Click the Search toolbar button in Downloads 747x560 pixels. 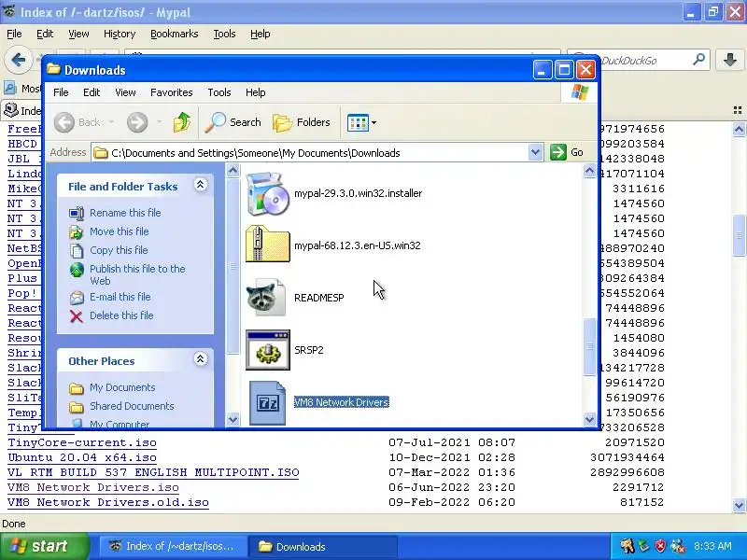tap(233, 122)
